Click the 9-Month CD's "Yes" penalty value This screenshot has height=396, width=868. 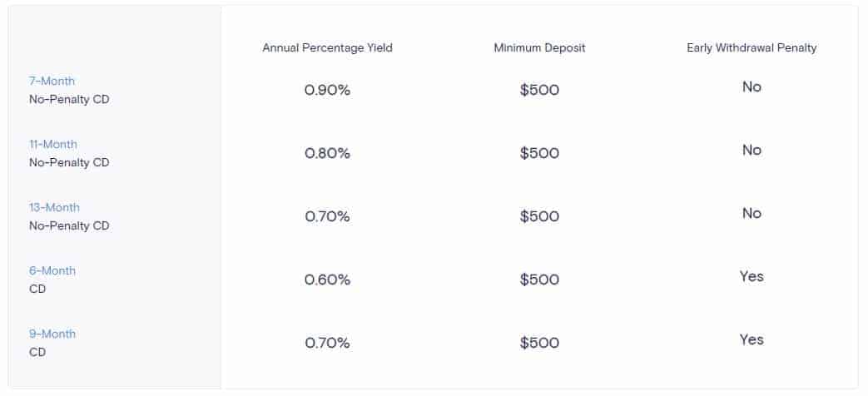751,339
